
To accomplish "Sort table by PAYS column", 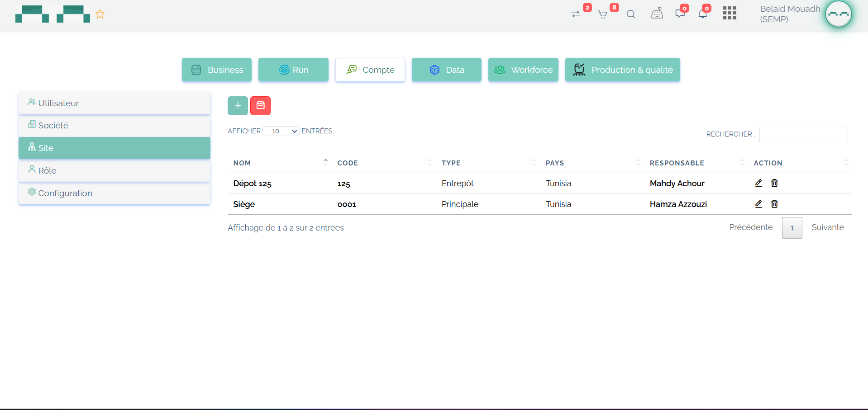I will 592,163.
